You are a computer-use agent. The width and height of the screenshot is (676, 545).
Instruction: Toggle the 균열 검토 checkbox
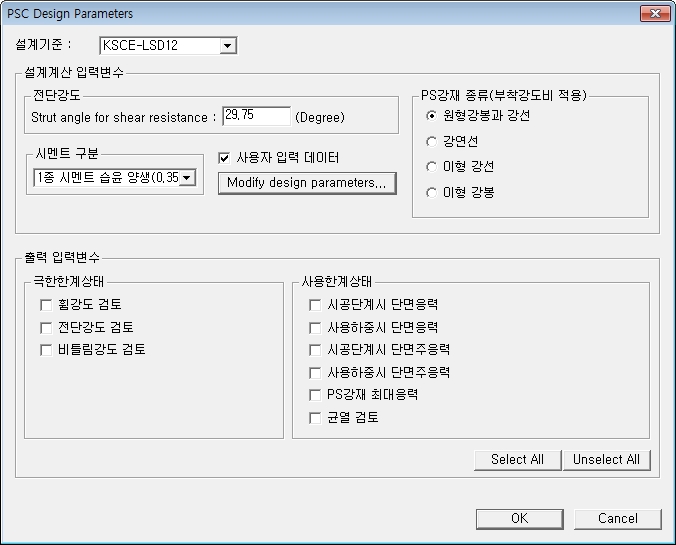click(315, 418)
